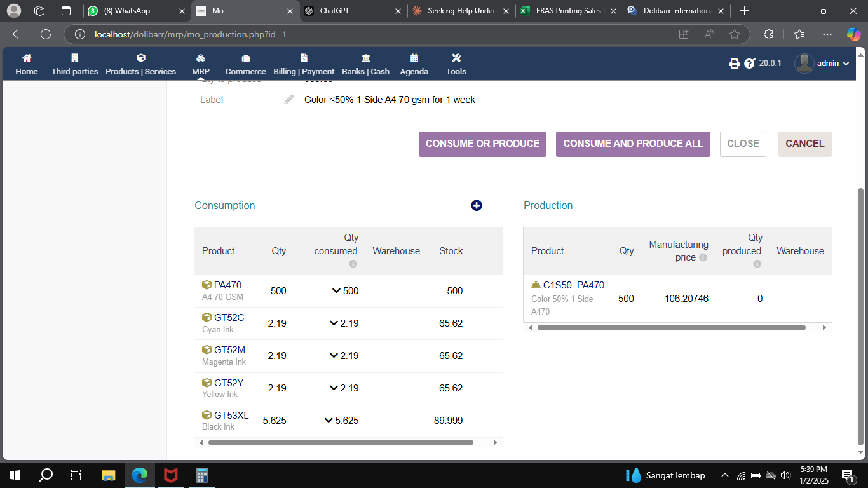The image size is (868, 488).
Task: Click the Qty consumed info icon
Action: [x=353, y=264]
